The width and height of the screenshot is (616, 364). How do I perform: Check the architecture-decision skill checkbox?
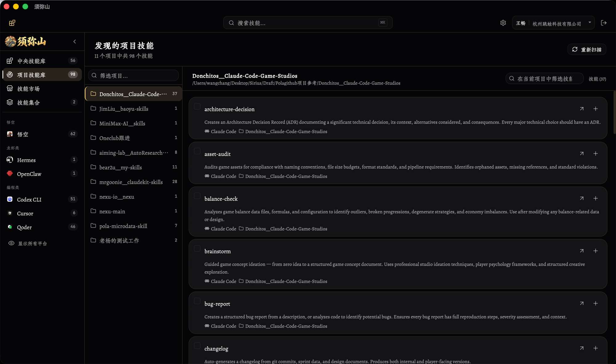(197, 106)
